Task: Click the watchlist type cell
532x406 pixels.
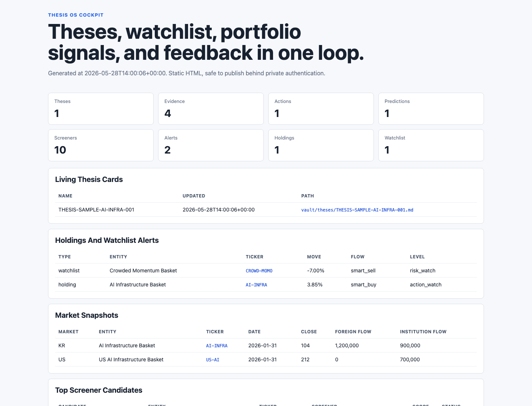Action: [69, 271]
